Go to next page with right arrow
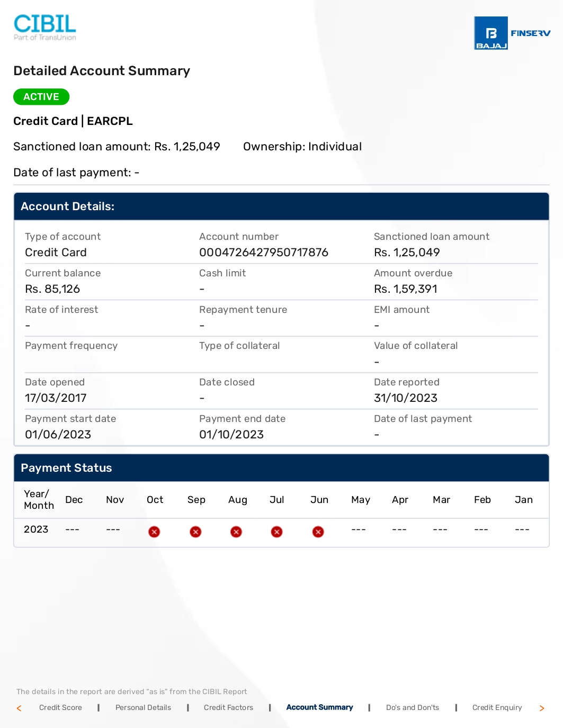The height and width of the screenshot is (728, 563). [x=541, y=708]
